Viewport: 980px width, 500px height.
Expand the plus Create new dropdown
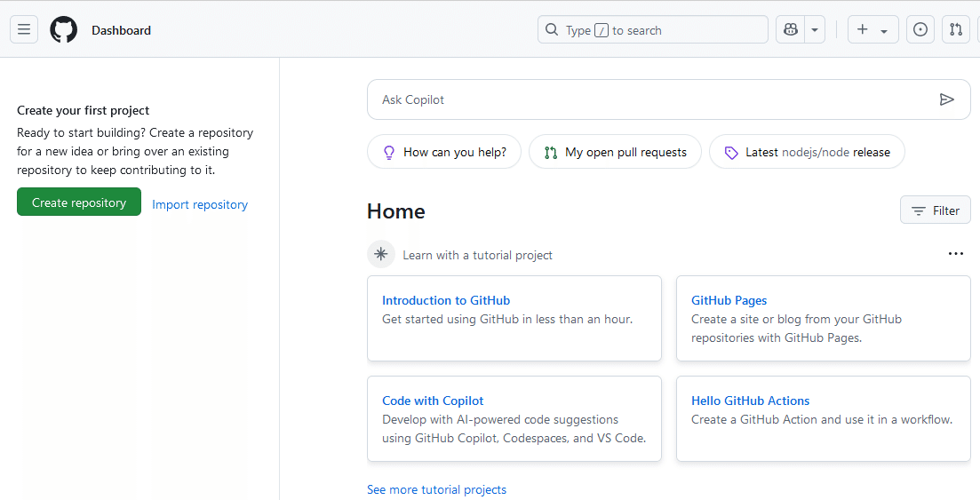[x=872, y=29]
